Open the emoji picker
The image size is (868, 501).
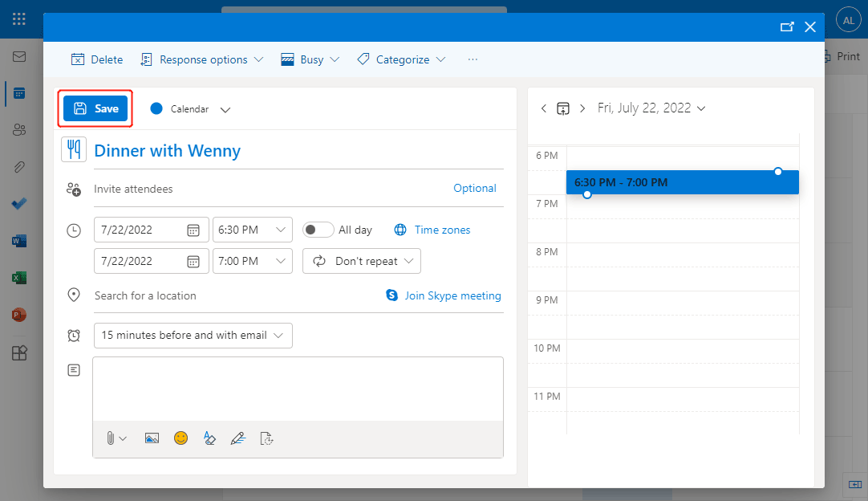[x=180, y=438]
